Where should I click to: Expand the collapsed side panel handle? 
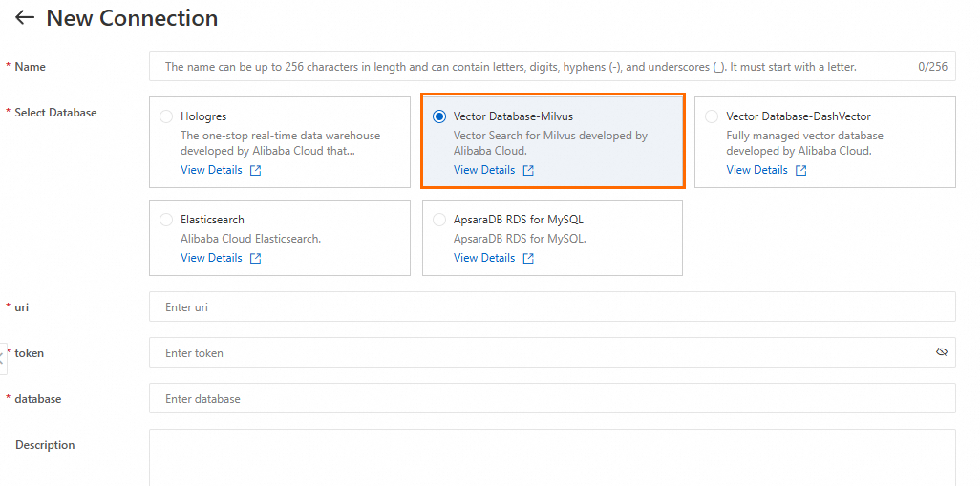pyautogui.click(x=3, y=358)
